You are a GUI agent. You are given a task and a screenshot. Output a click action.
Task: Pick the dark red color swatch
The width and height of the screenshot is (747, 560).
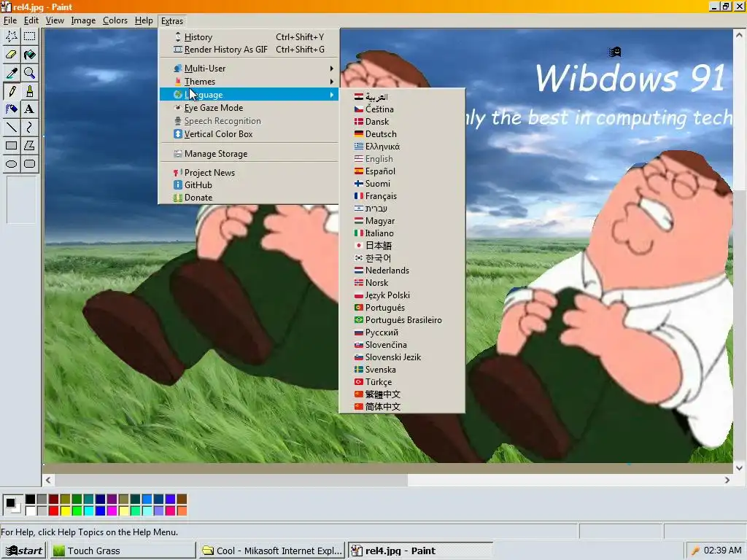coord(53,499)
